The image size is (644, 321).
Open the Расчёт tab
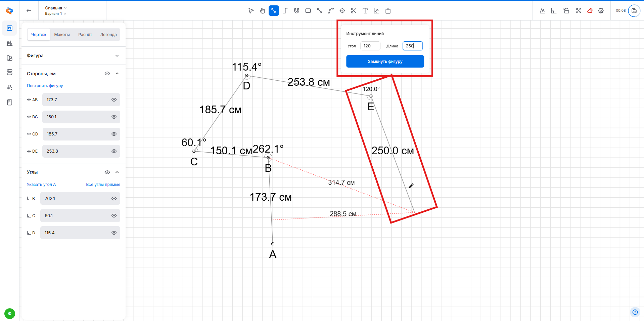point(85,35)
